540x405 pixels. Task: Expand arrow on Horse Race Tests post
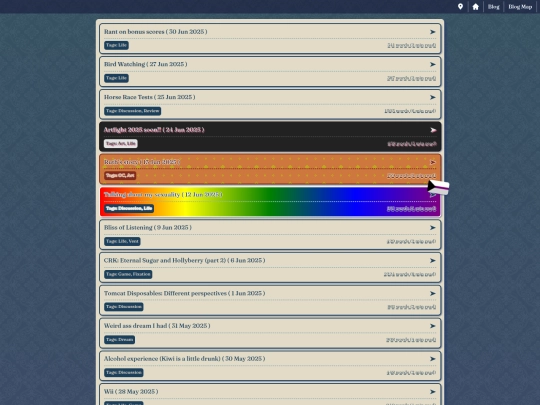(433, 97)
